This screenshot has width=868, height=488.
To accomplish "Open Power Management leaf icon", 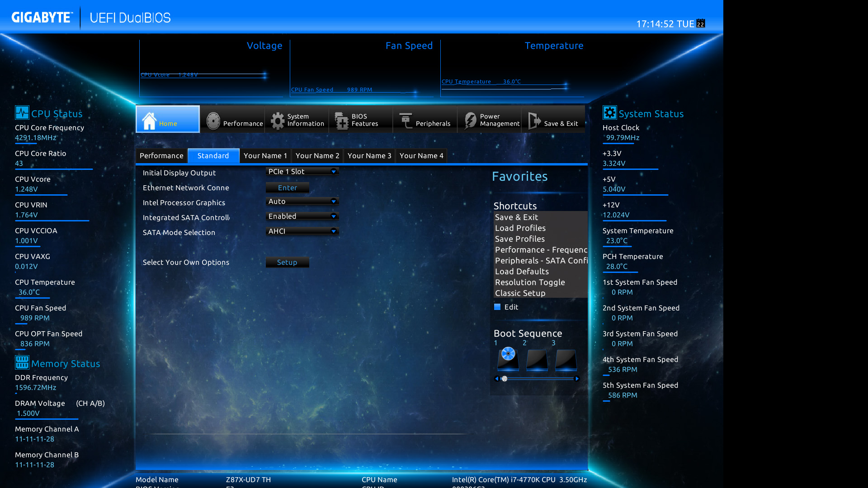I will (470, 121).
